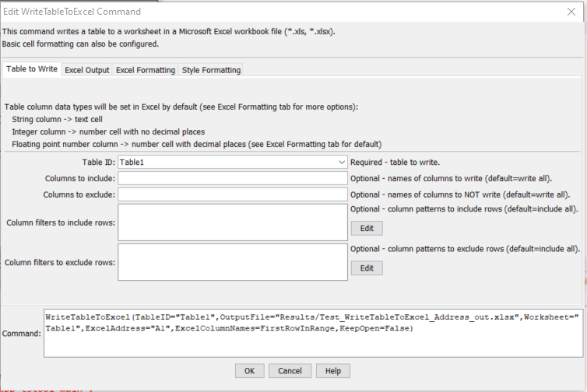
Task: Open the Excel Formatting tab
Action: pyautogui.click(x=146, y=70)
